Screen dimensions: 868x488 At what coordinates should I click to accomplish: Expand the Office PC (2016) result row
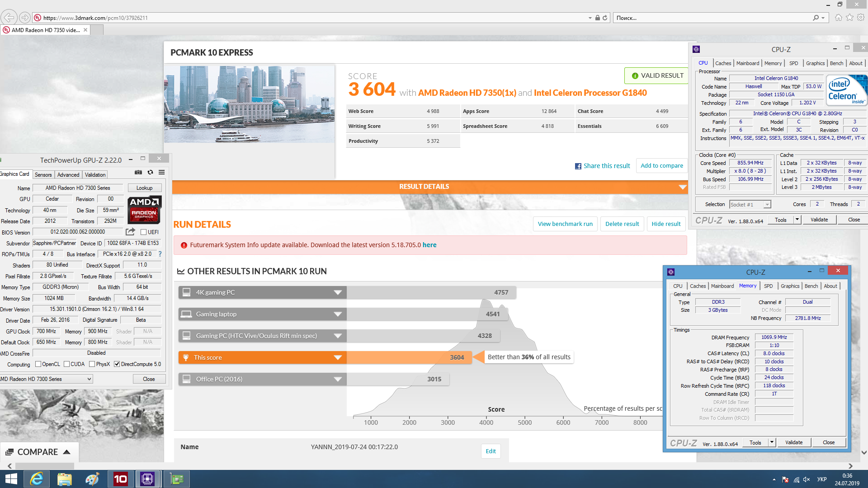[338, 379]
